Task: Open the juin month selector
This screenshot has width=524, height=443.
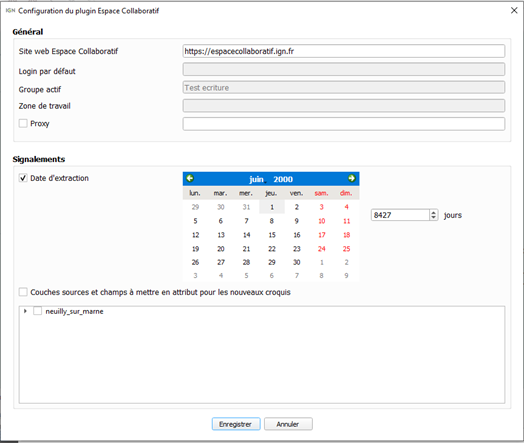Action: click(x=257, y=179)
